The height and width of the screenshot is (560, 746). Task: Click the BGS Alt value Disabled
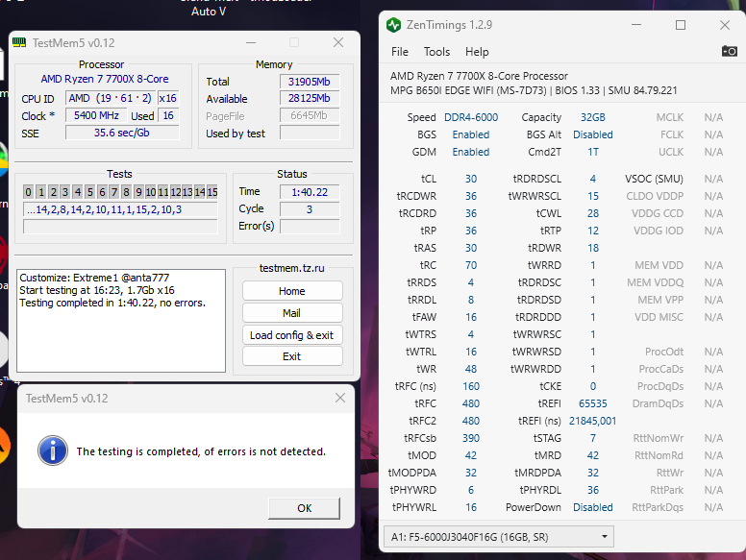pyautogui.click(x=593, y=134)
